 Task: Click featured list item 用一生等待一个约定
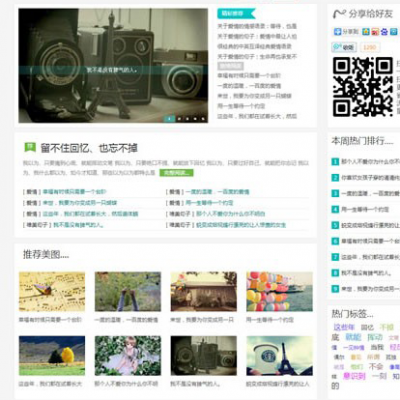pyautogui.click(x=241, y=106)
